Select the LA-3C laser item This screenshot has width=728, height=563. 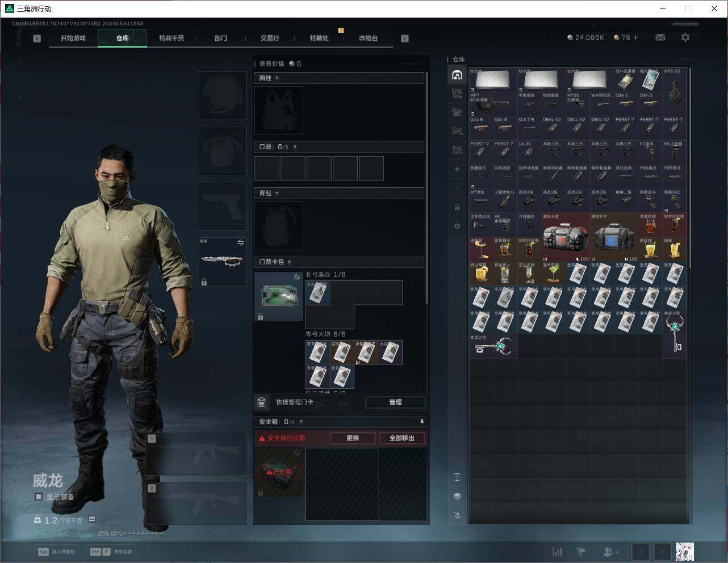pos(529,152)
